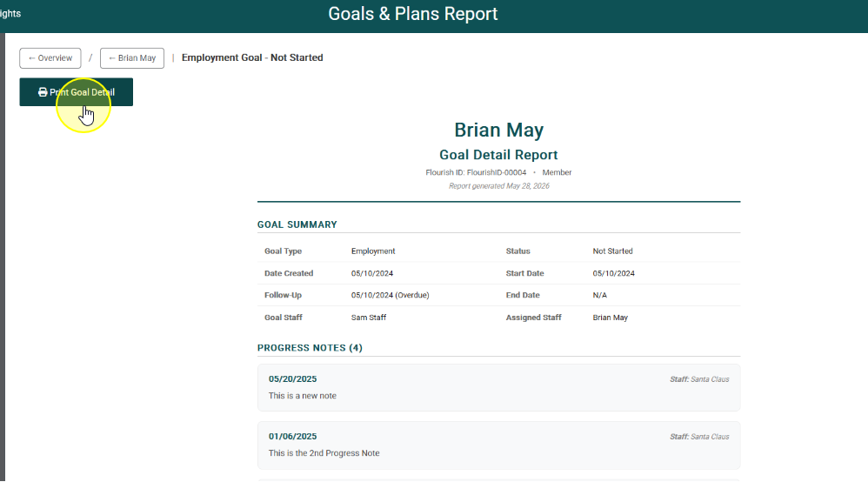Click the 01/06/2025 progress note date

pos(293,437)
